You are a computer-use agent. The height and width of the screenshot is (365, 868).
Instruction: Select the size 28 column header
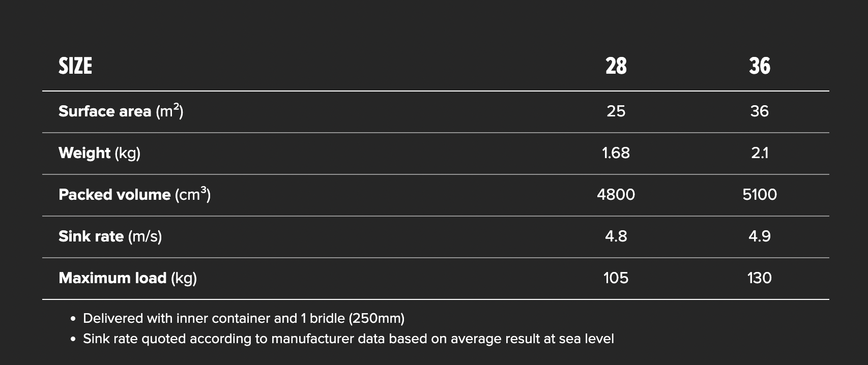[616, 66]
